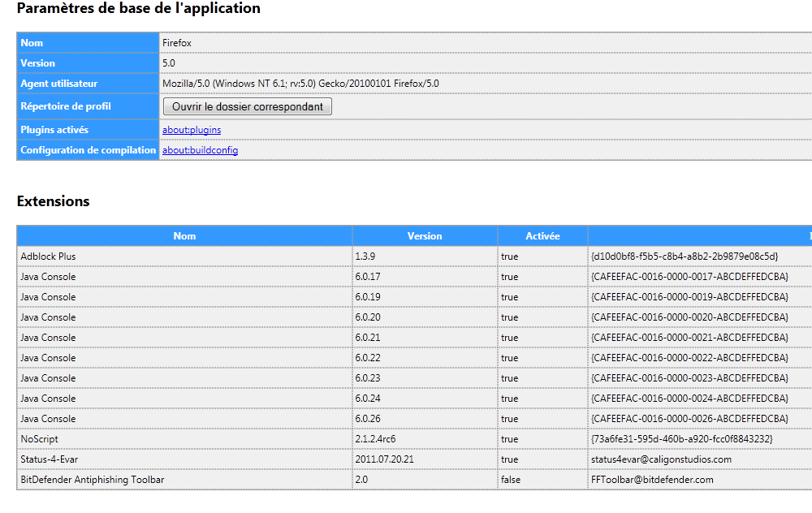The image size is (812, 513).
Task: Select Adblock Plus version '1.3.9'
Action: [365, 256]
